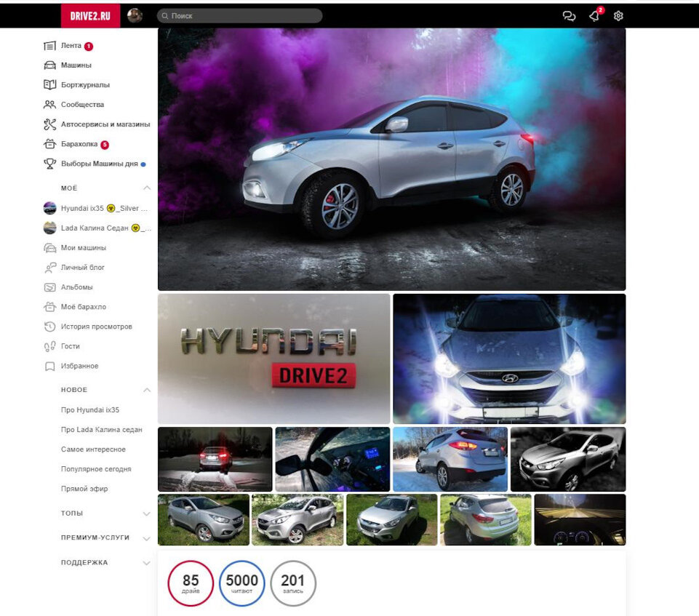Open settings gear icon in header
The width and height of the screenshot is (699, 616).
(618, 16)
